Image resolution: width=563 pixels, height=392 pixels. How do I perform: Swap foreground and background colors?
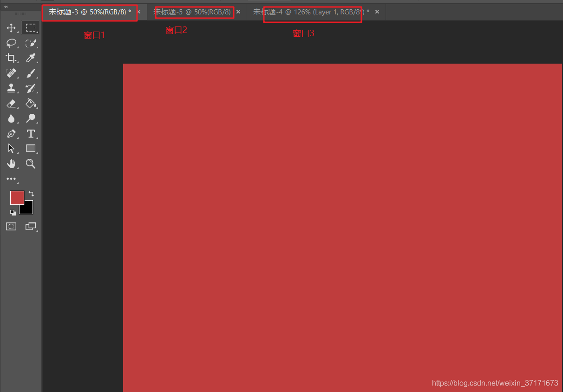31,193
